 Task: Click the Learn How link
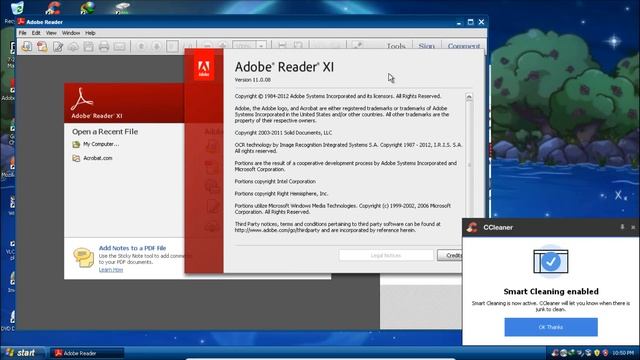coord(111,270)
